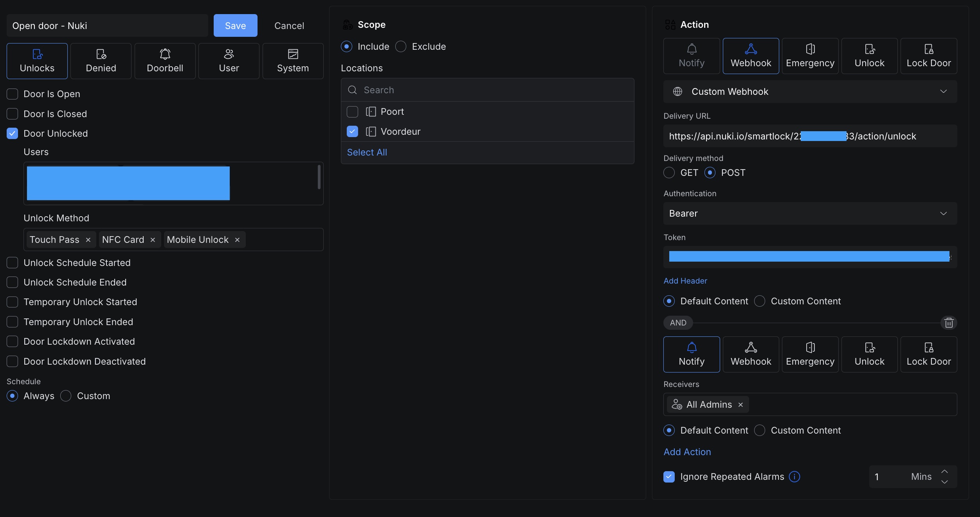Delete the second action using trash icon
The image size is (980, 517).
(x=949, y=323)
